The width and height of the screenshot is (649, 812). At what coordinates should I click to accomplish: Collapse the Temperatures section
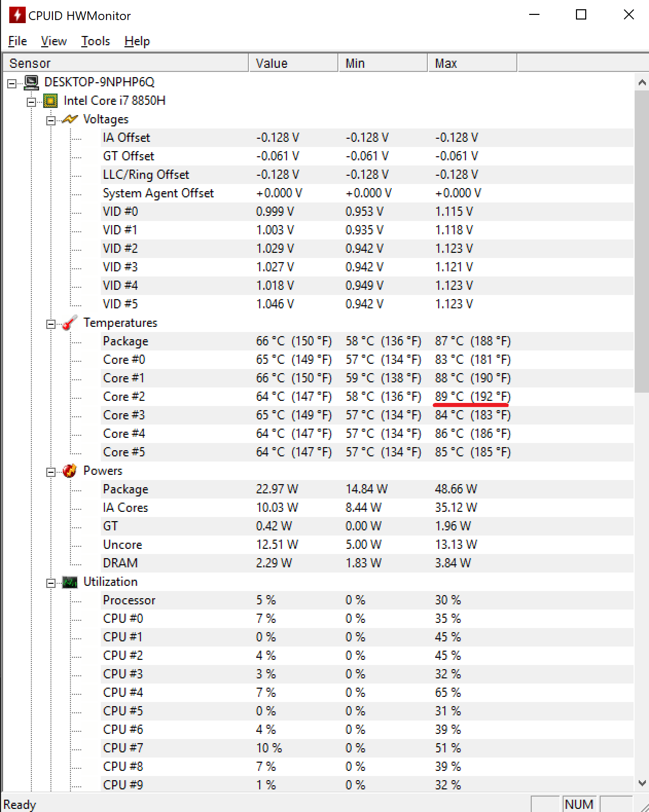pyautogui.click(x=51, y=324)
